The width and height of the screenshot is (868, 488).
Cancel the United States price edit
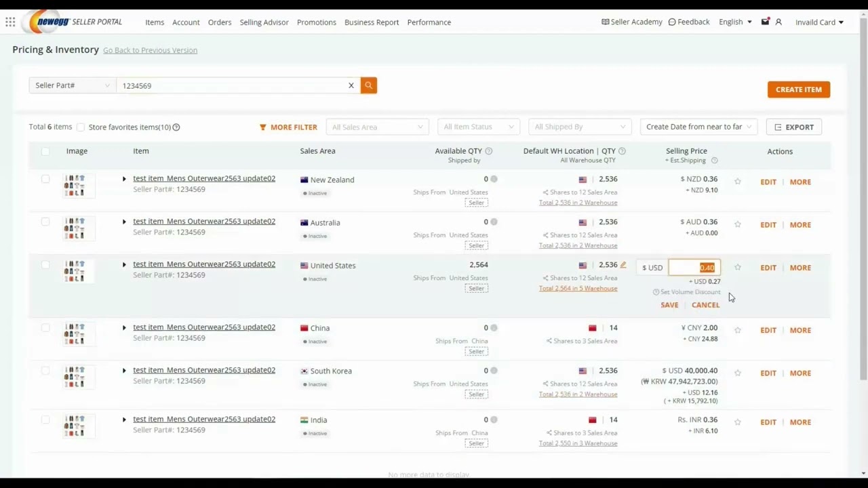click(705, 305)
